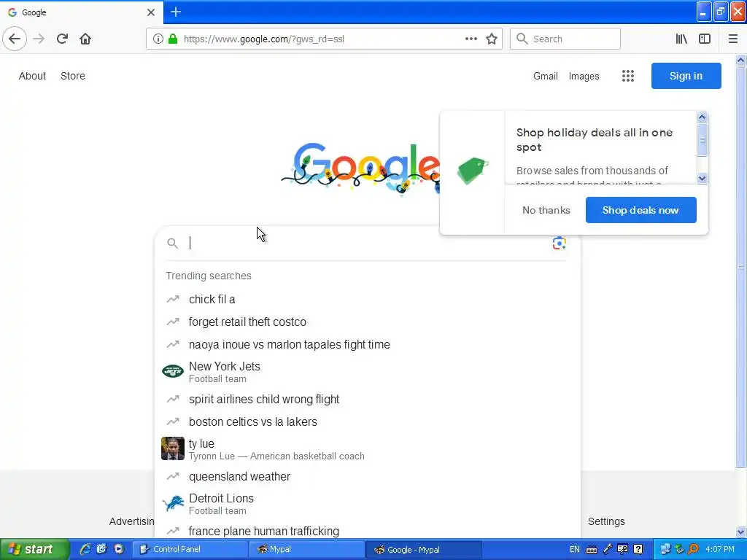The image size is (747, 560).
Task: Click Shop deals now button
Action: pos(640,210)
